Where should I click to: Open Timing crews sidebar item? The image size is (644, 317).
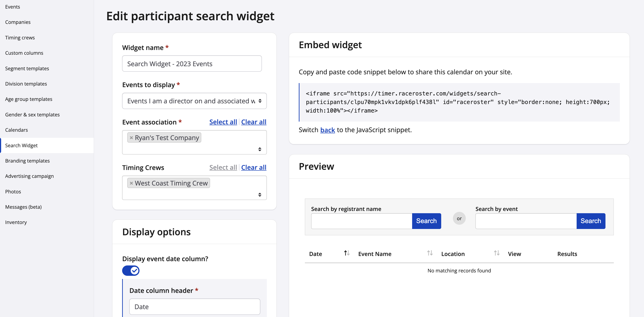click(20, 37)
